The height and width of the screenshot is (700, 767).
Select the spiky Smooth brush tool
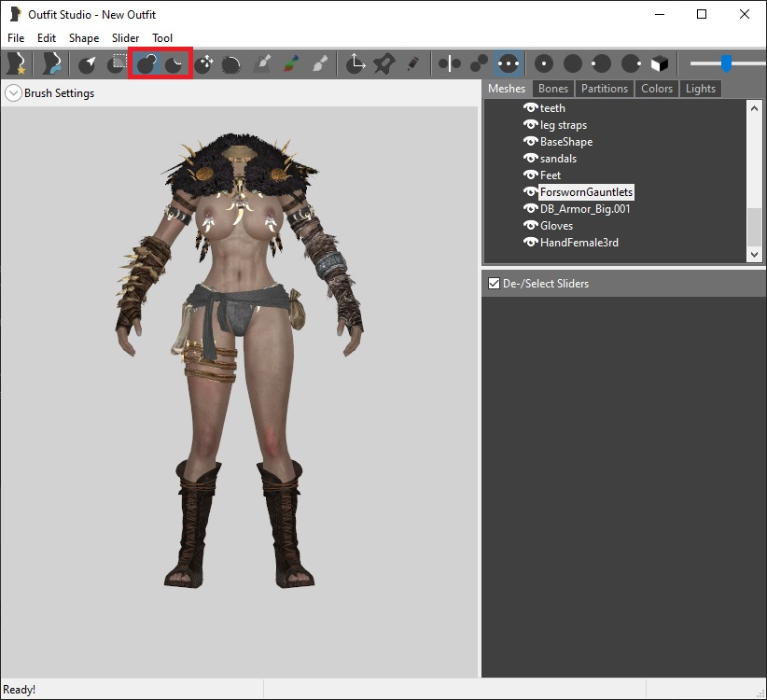coord(231,64)
